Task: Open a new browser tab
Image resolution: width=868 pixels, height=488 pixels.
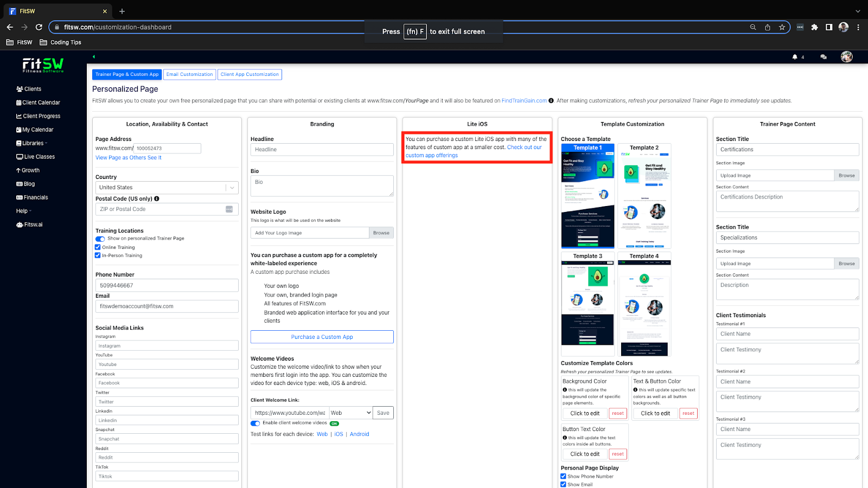Action: point(122,11)
